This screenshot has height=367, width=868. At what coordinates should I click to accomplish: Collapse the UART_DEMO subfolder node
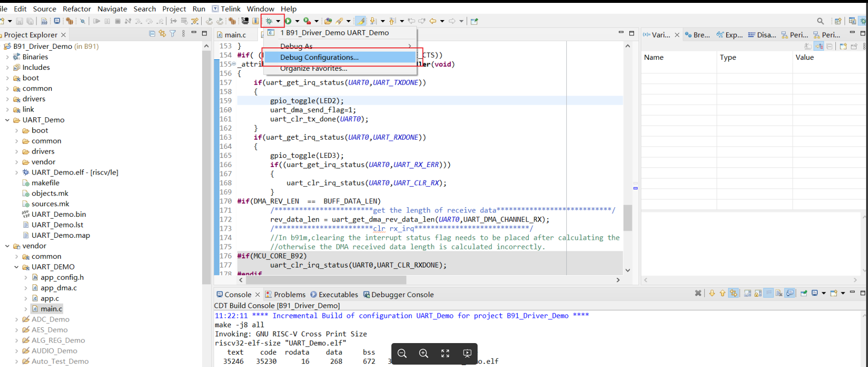[16, 267]
